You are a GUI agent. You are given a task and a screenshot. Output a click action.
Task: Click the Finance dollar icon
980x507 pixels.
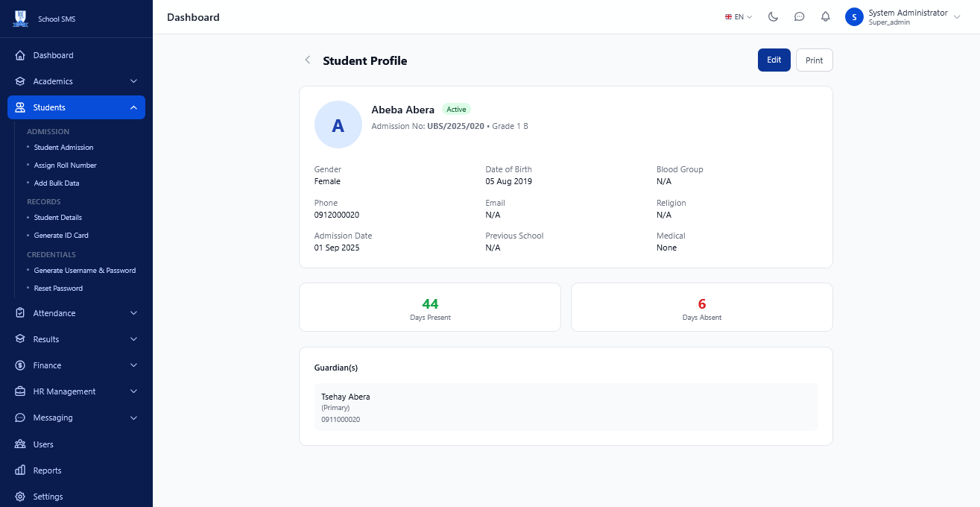click(20, 365)
